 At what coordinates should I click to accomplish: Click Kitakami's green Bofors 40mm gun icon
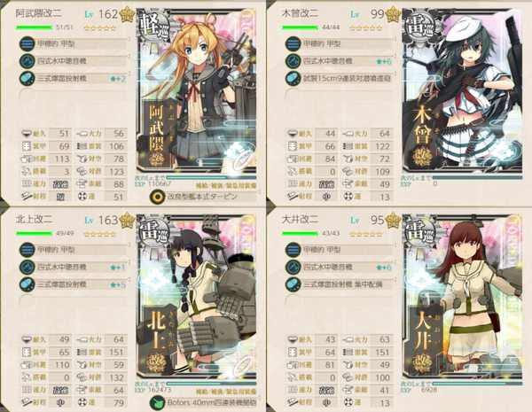tap(158, 403)
